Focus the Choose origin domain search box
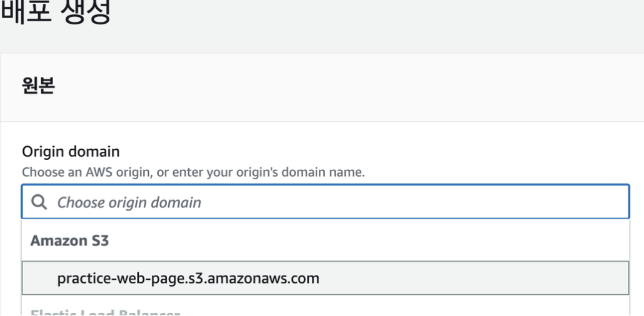The width and height of the screenshot is (644, 316). point(325,202)
